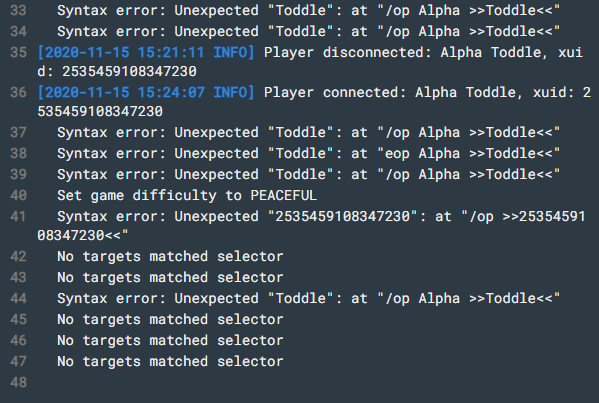Select line number 36 in gutter
Image resolution: width=599 pixels, height=403 pixels.
(x=18, y=92)
